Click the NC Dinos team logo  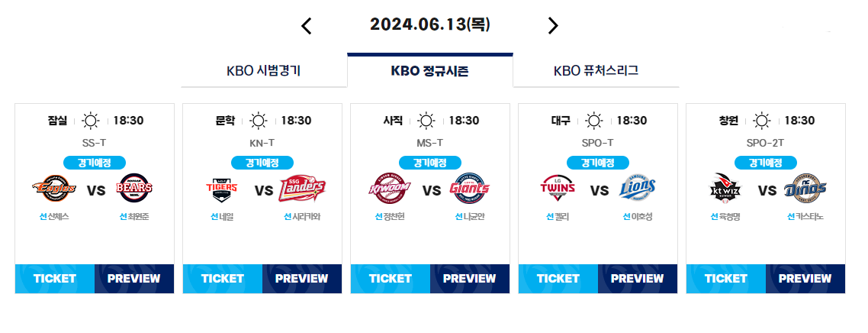(805, 189)
